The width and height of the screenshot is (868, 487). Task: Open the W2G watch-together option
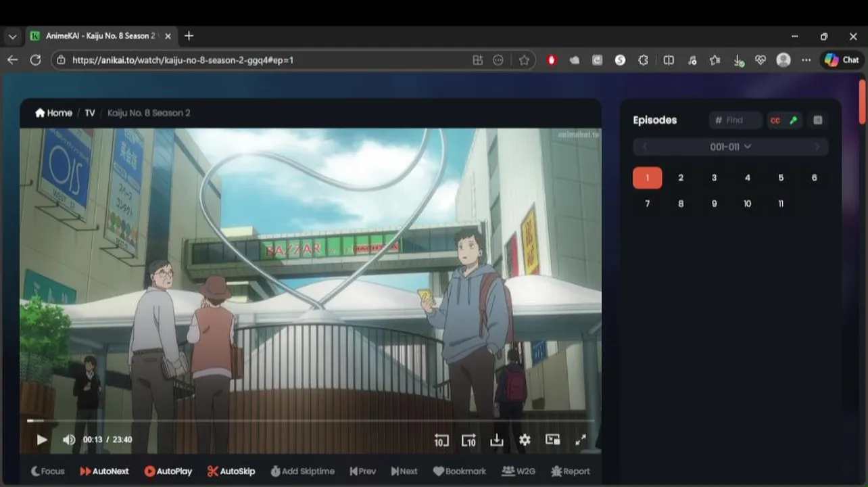[x=519, y=471]
